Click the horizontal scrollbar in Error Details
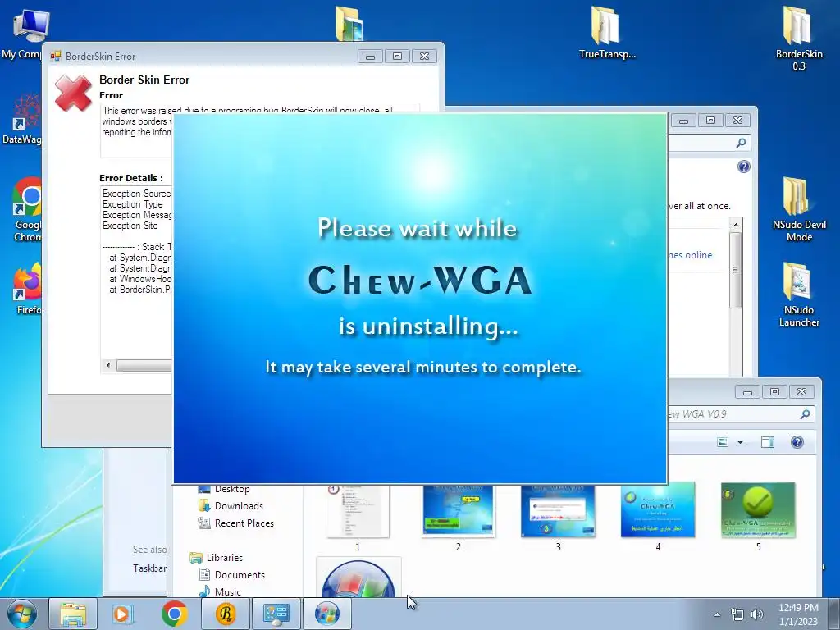 [144, 365]
